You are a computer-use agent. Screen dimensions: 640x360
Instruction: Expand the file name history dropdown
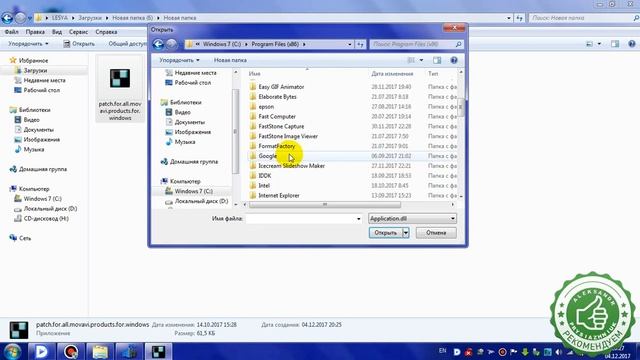(358, 219)
